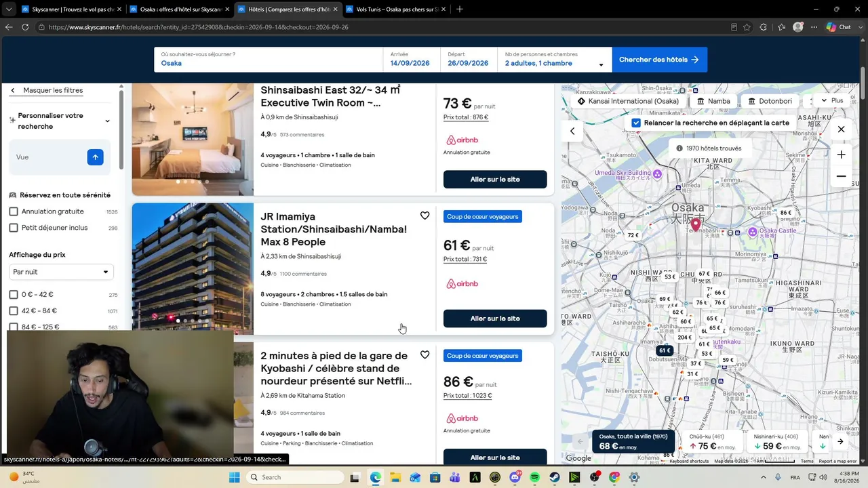Save JR Imamiya Station listing to favorites
This screenshot has width=868, height=488.
click(425, 216)
